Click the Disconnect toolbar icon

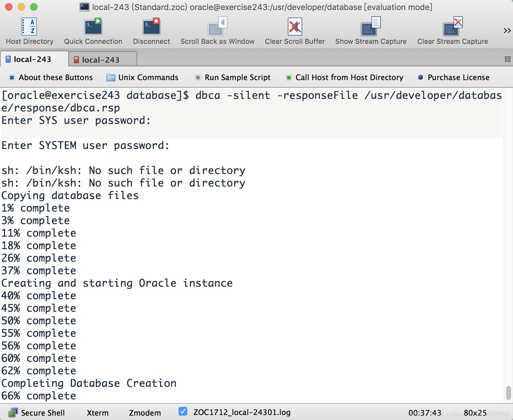pyautogui.click(x=151, y=27)
